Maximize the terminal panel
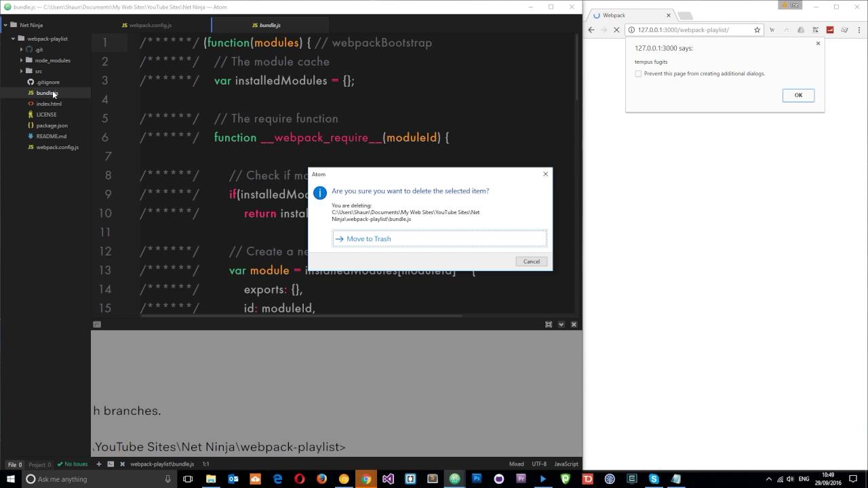868x488 pixels. 549,325
